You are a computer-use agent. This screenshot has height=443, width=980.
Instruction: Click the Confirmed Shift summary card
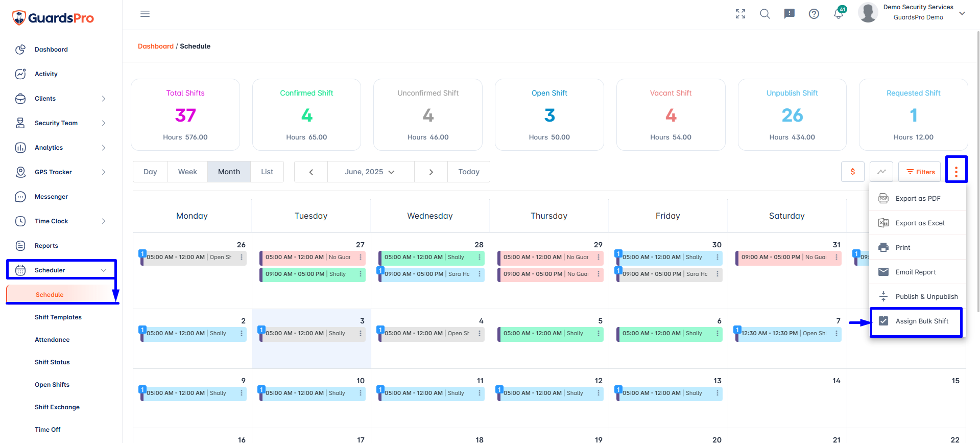(306, 114)
